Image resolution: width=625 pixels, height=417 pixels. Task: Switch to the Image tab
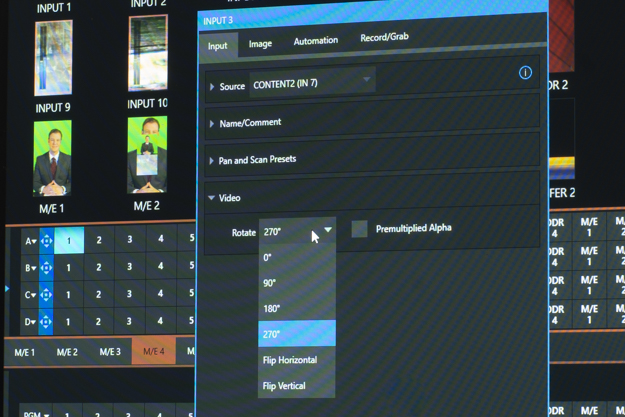[x=260, y=44]
